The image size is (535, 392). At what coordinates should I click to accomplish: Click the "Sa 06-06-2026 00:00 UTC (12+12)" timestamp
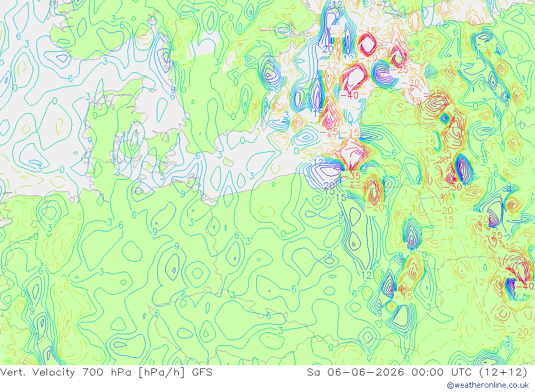[x=417, y=372]
